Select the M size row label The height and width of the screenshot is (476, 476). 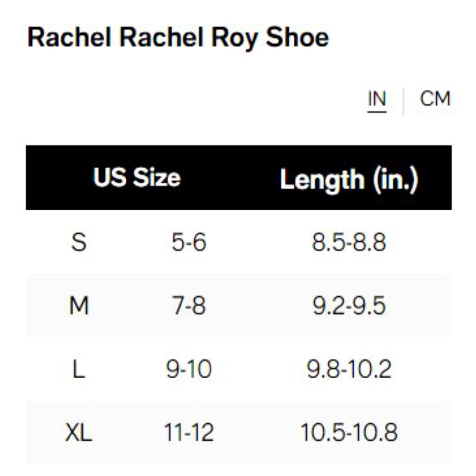point(79,305)
